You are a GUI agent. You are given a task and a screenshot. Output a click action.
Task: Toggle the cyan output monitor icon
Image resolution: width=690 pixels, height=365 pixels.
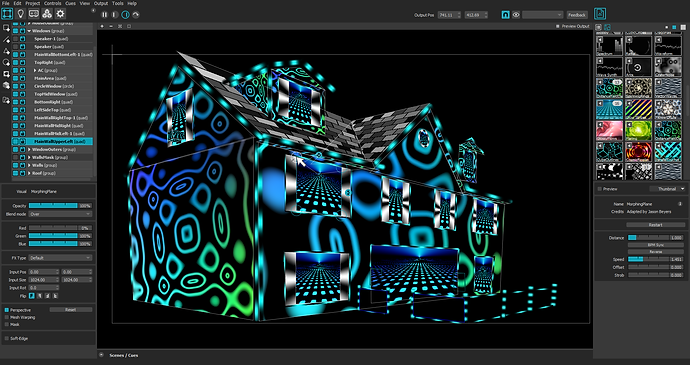[506, 15]
